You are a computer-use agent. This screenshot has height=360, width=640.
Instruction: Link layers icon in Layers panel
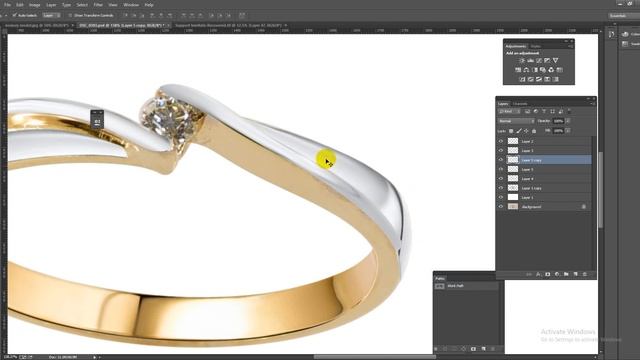point(529,274)
